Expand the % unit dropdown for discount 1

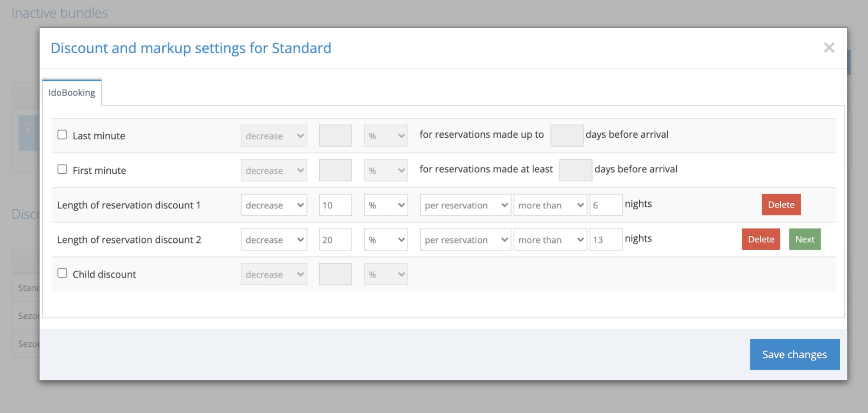pos(386,205)
